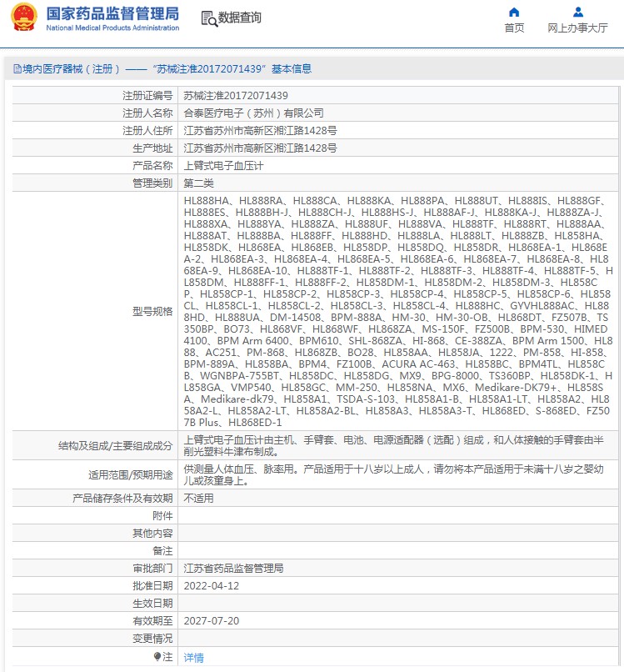624x672 pixels.
Task: Click the 生产地址 address value
Action: tap(260, 148)
